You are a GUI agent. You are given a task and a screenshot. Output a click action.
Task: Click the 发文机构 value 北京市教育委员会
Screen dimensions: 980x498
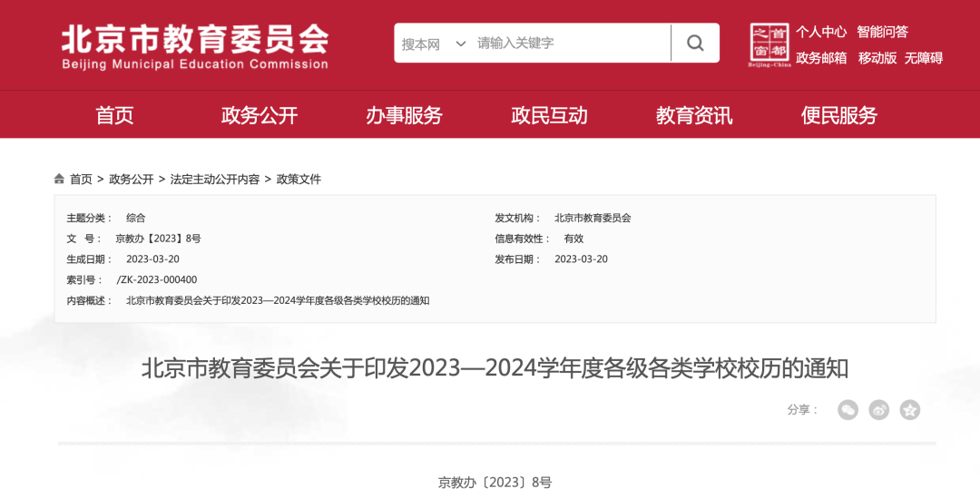tap(593, 218)
